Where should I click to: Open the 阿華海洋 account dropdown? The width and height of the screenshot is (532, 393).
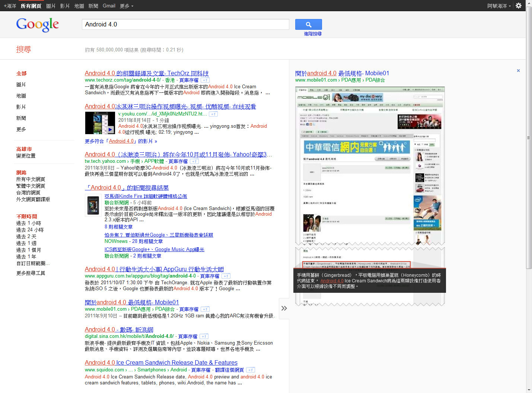(499, 6)
